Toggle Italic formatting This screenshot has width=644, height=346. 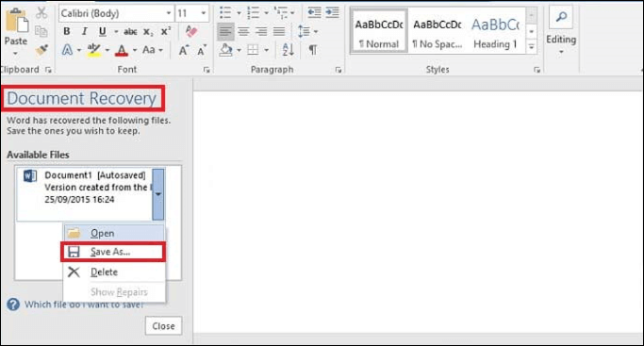pos(85,32)
